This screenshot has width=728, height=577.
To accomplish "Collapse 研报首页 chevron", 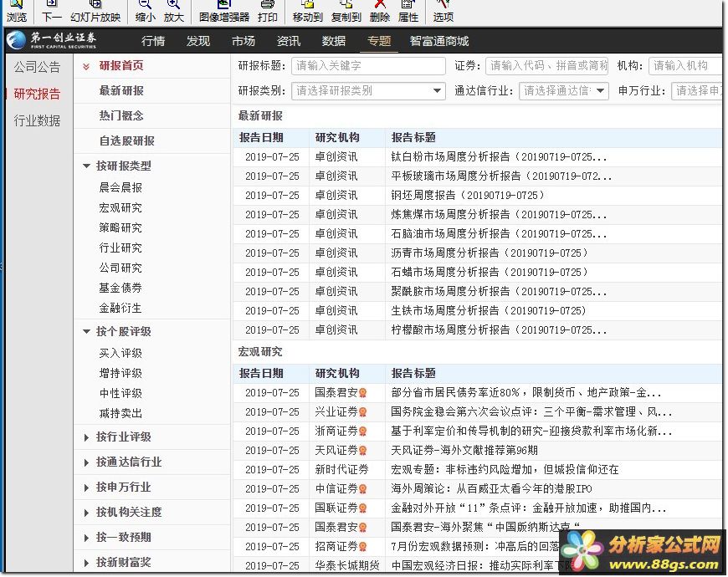I will [86, 66].
